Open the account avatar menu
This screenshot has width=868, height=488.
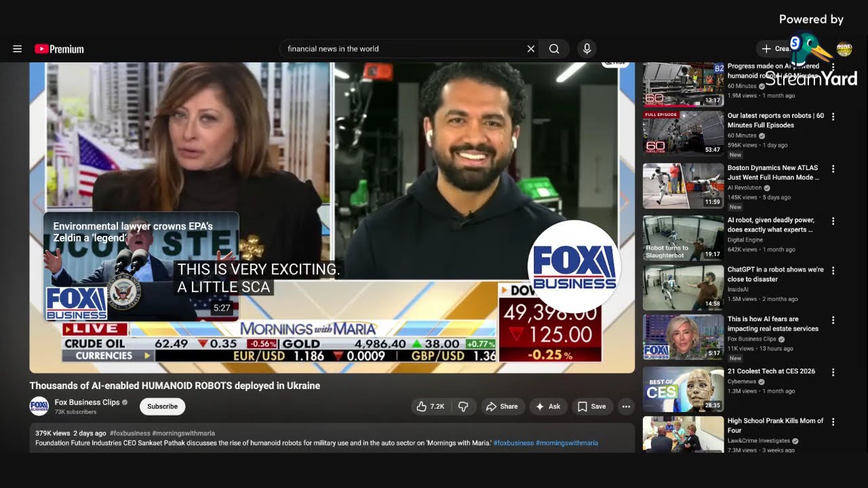[844, 49]
